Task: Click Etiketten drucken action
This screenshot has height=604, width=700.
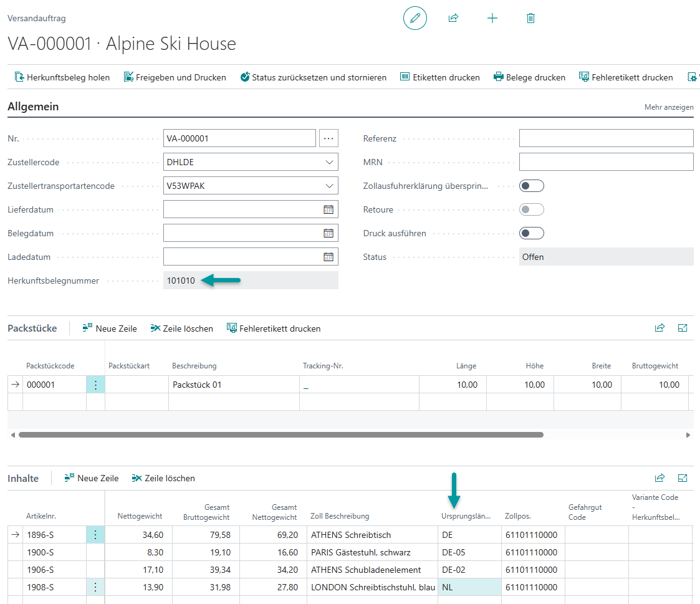Action: [439, 77]
